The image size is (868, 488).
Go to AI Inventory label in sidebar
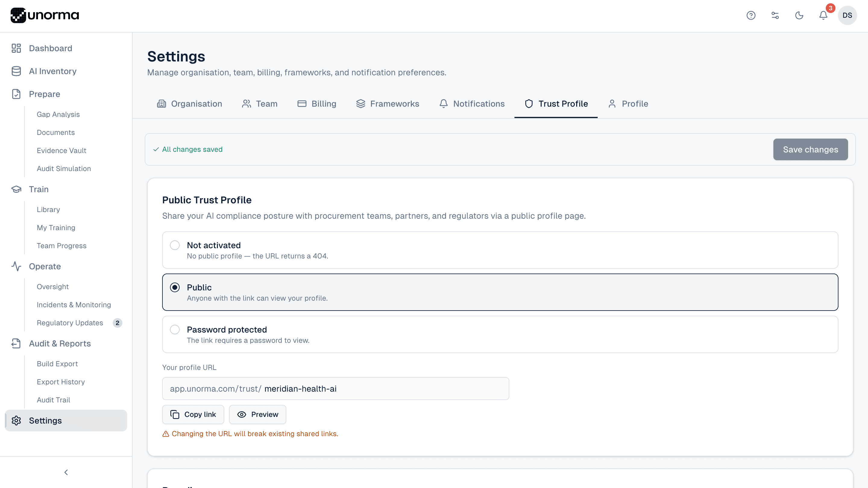click(52, 71)
